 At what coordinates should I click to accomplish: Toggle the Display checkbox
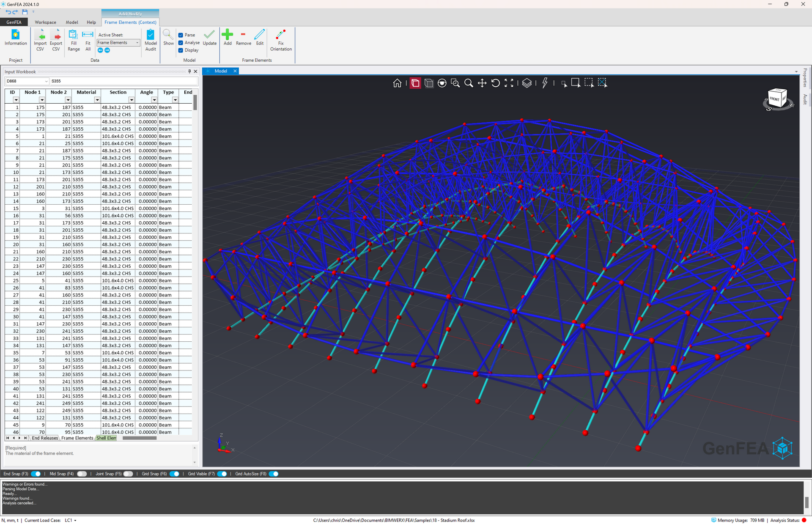[181, 50]
